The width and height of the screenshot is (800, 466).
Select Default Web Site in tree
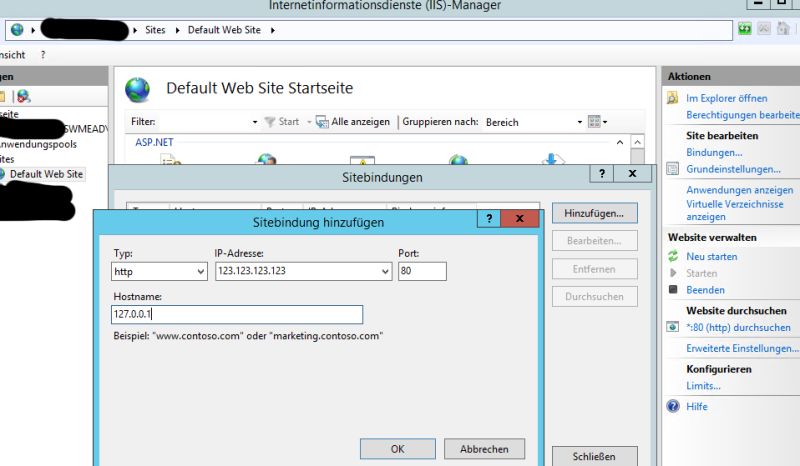pos(46,174)
